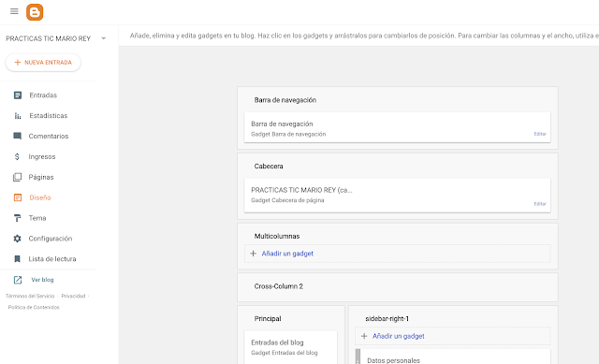The image size is (599, 364).
Task: Edit the Cabecera de página gadget
Action: click(540, 204)
